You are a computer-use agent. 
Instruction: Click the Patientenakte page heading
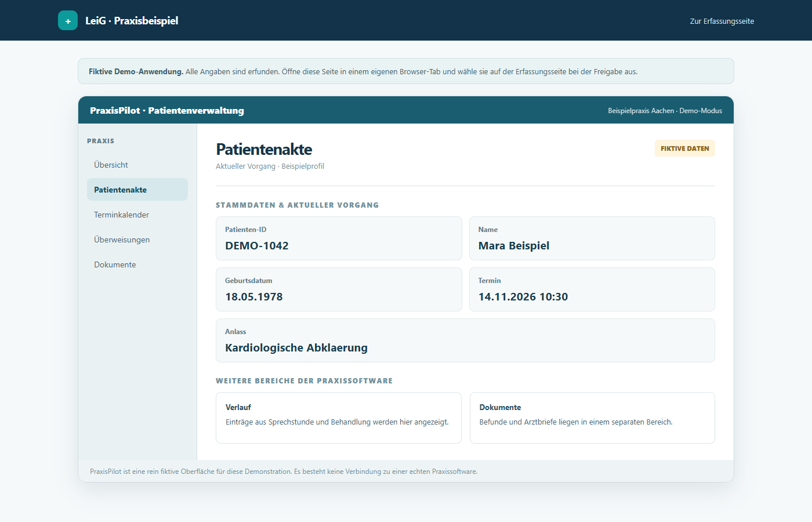coord(264,150)
